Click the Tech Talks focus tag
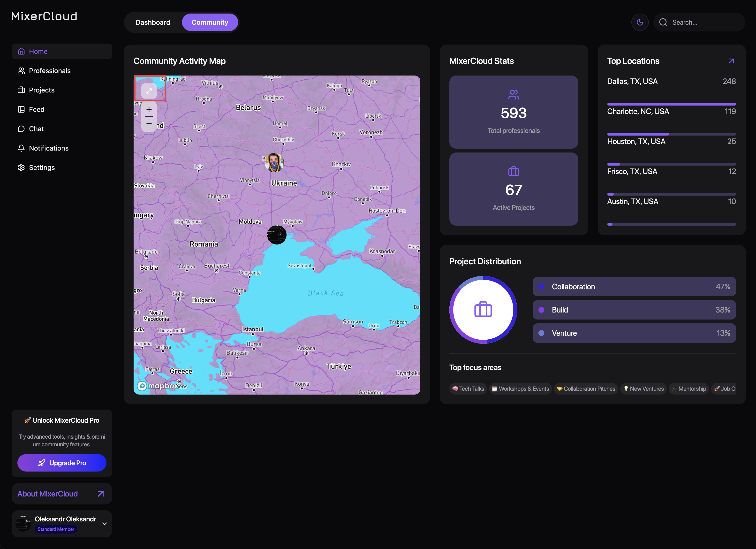The height and width of the screenshot is (549, 756). [x=468, y=389]
